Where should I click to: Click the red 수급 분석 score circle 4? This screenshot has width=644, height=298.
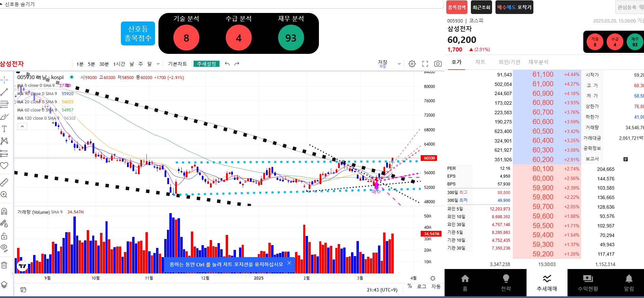239,38
